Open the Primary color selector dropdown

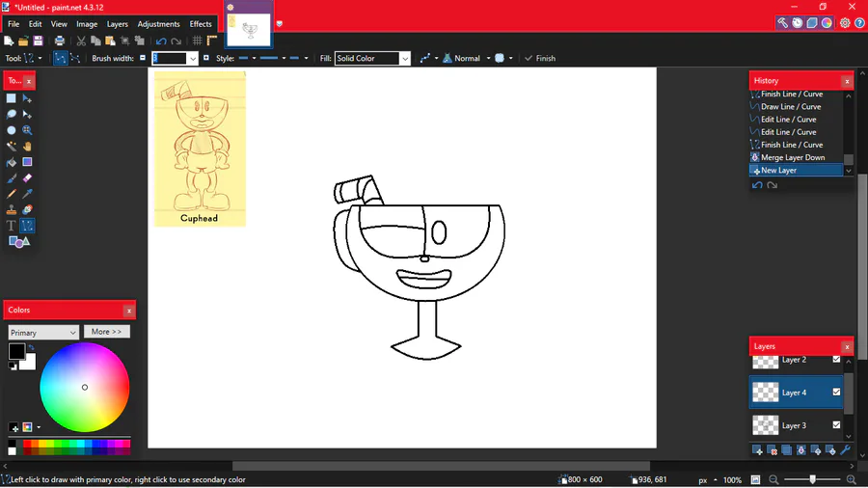(42, 333)
